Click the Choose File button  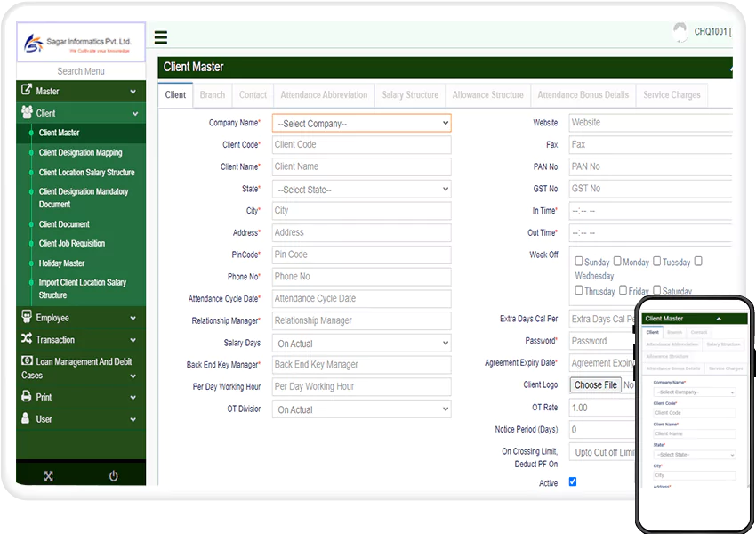[595, 385]
